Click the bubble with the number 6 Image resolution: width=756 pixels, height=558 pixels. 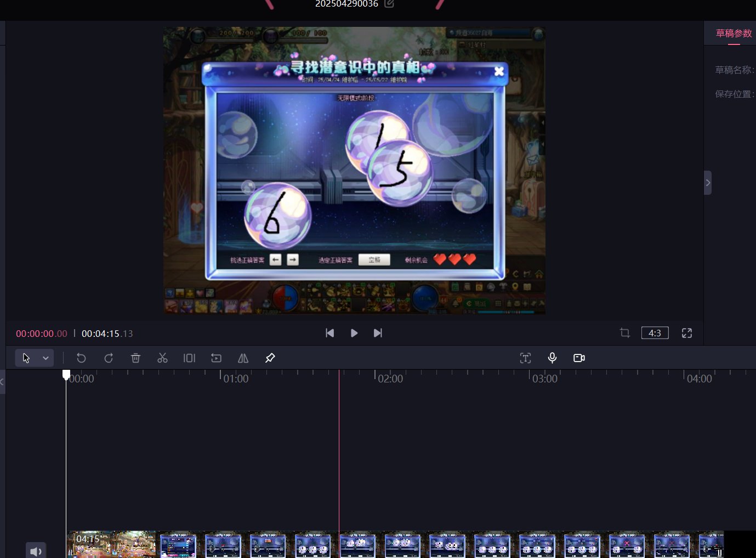(x=277, y=216)
